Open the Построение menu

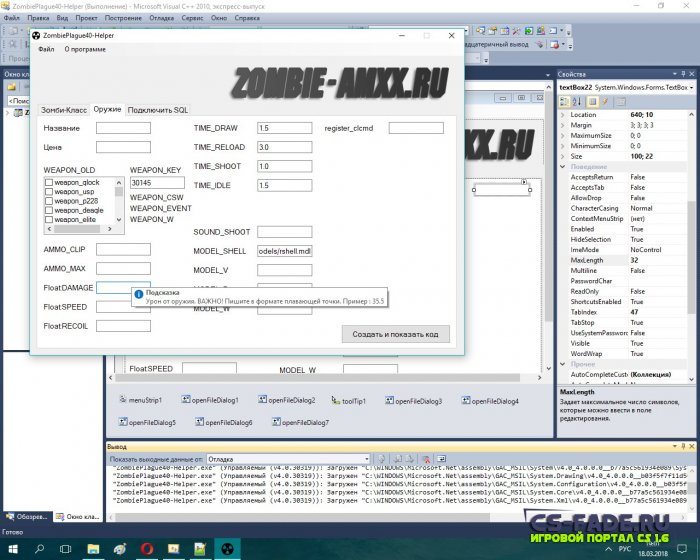coord(123,18)
